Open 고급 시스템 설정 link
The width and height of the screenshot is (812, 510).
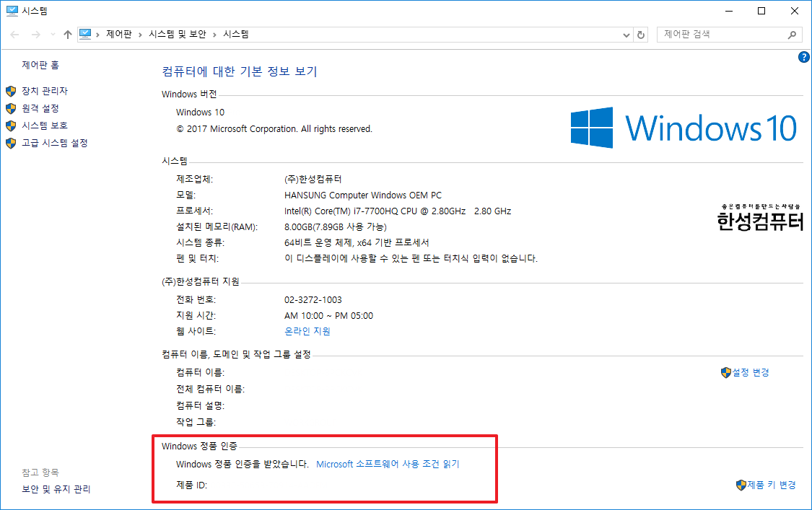(x=54, y=143)
